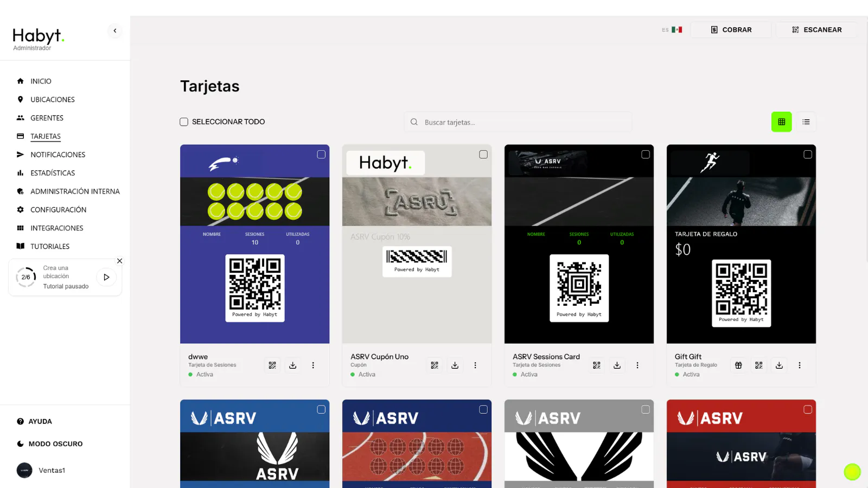Click the gift icon on Gift Gift card
The height and width of the screenshot is (488, 868).
coord(738,365)
